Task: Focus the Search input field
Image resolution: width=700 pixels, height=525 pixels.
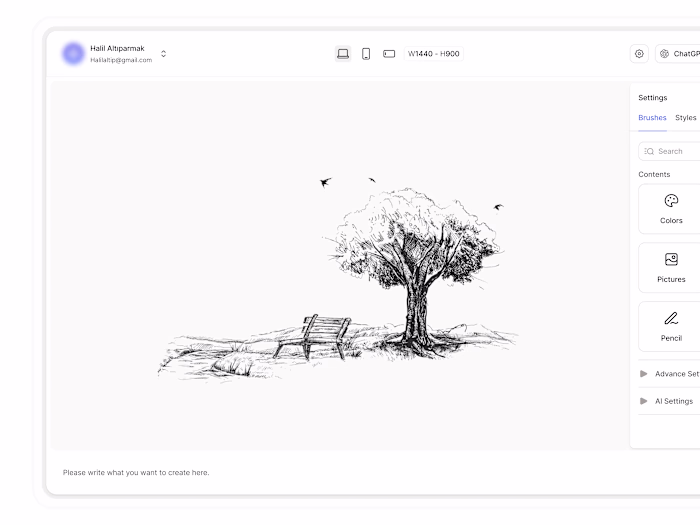Action: [x=670, y=151]
